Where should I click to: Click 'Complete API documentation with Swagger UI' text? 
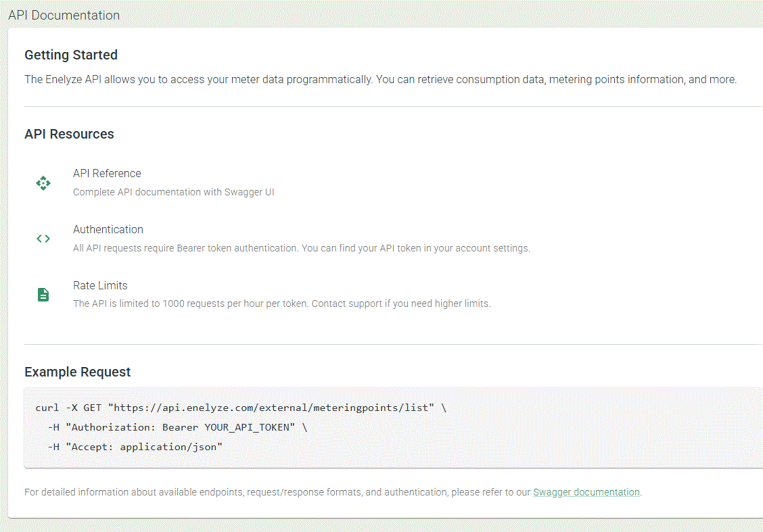[174, 192]
